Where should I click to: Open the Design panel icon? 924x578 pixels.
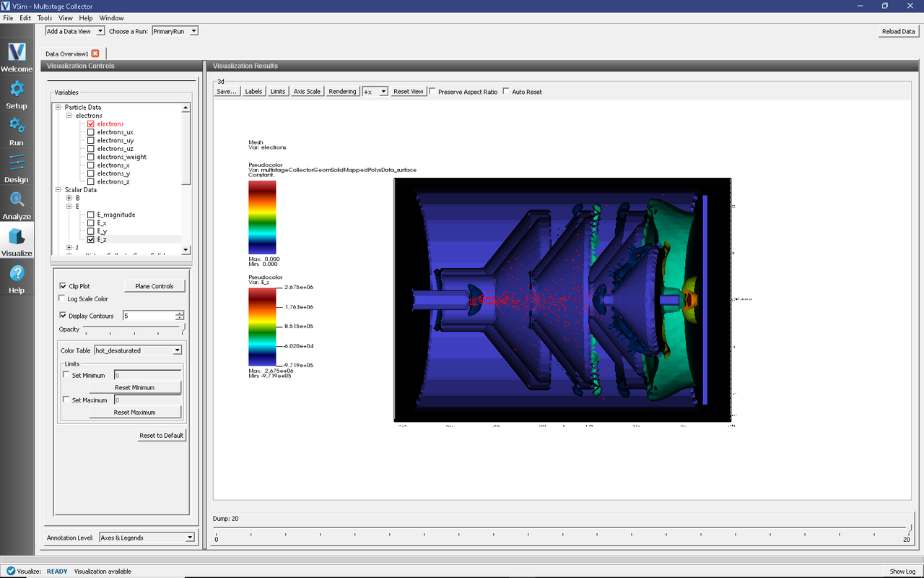pos(17,168)
